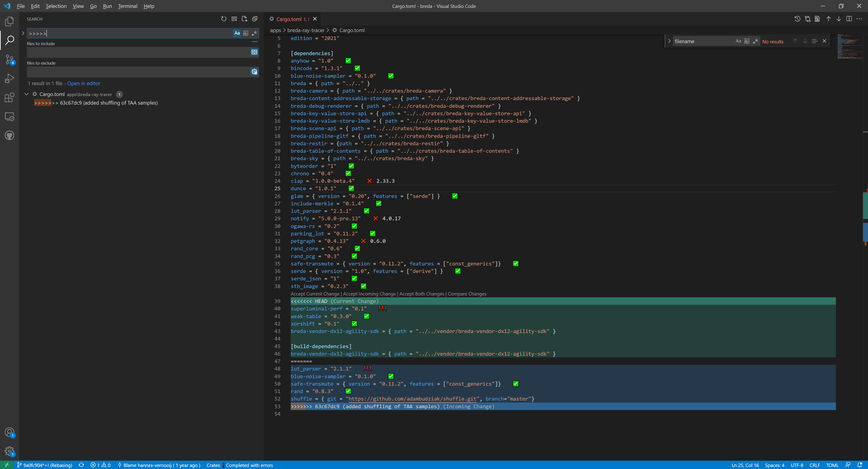Viewport: 868px width, 469px height.
Task: Toggle replace in editor find widget
Action: point(669,41)
